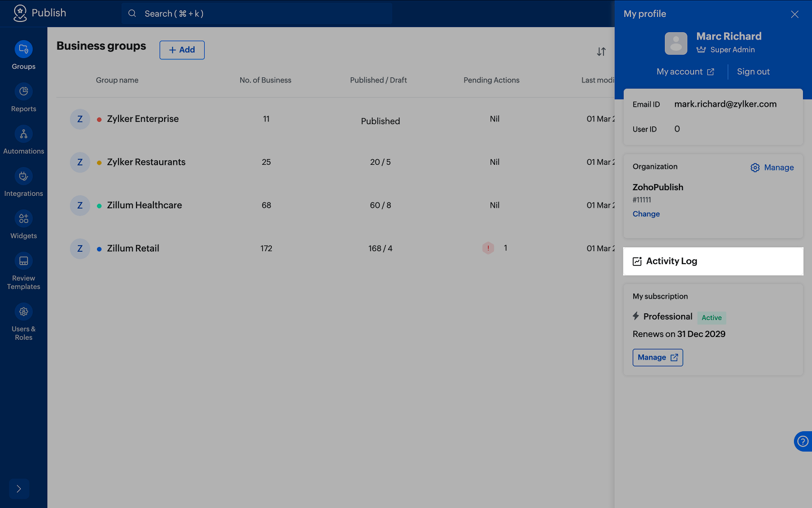Open Review Templates in the sidebar
812x508 pixels.
(x=24, y=271)
